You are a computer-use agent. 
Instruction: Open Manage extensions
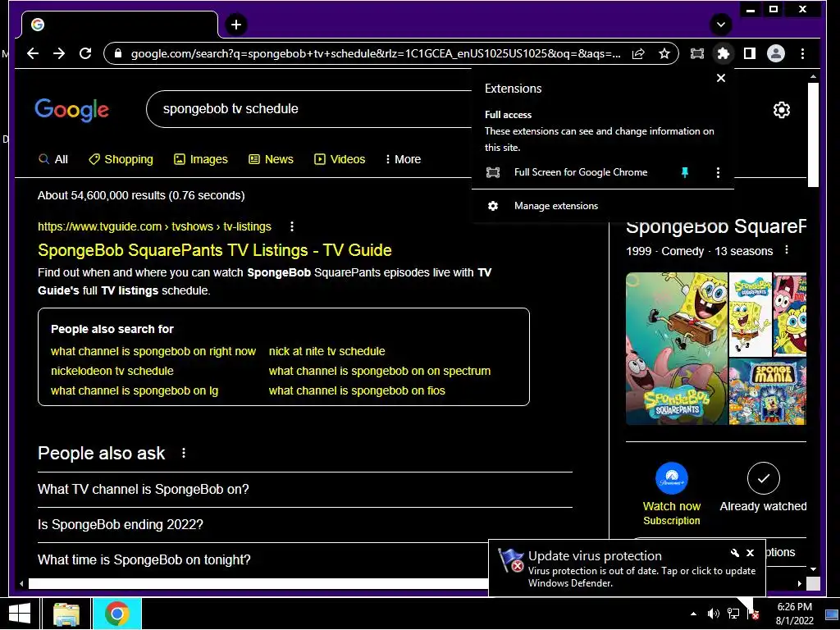coord(556,206)
